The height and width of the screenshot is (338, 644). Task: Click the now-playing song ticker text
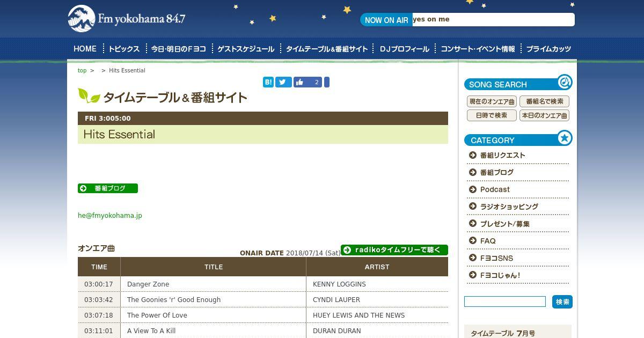(x=431, y=19)
